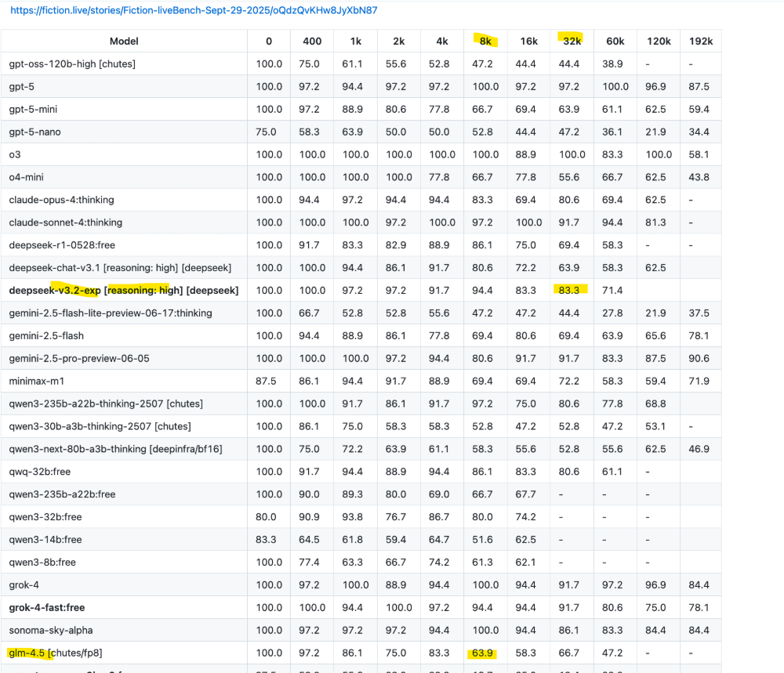This screenshot has width=784, height=673.
Task: Click highlighted 83.3 in deepseek-v3.2-exp row
Action: click(569, 291)
